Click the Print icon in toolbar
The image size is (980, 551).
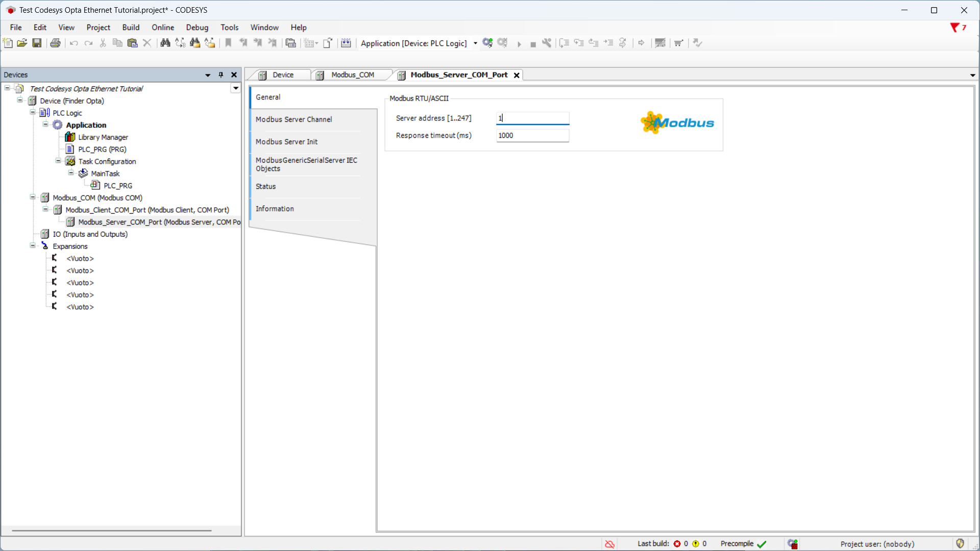(x=55, y=43)
